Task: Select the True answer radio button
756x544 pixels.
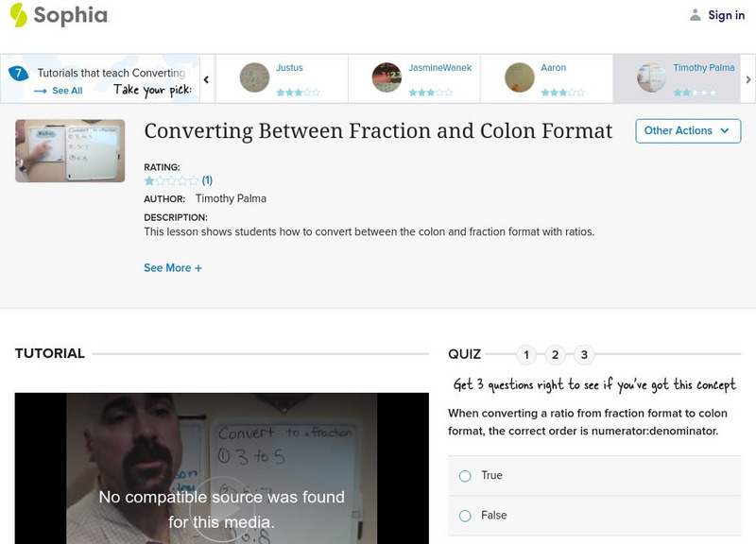Action: tap(465, 476)
